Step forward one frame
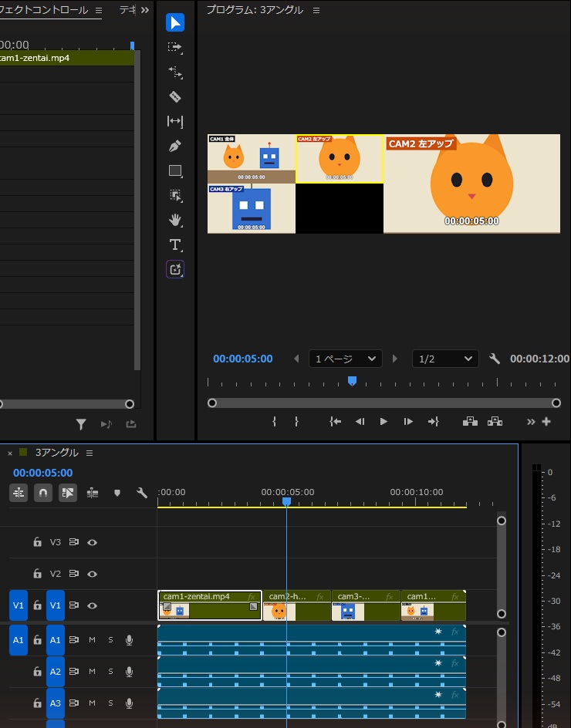Viewport: 571px width, 728px height. 408,422
